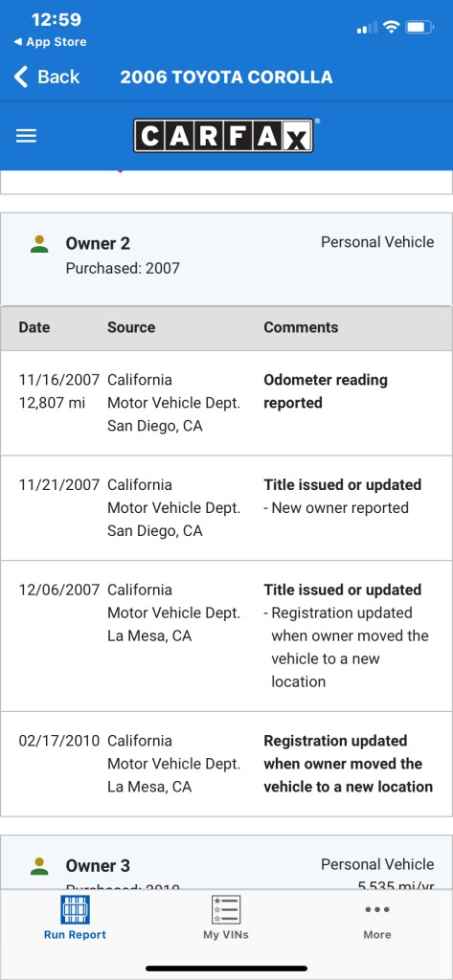Tap the 02/17/2010 registration updated row
This screenshot has height=980, width=453.
(x=226, y=764)
